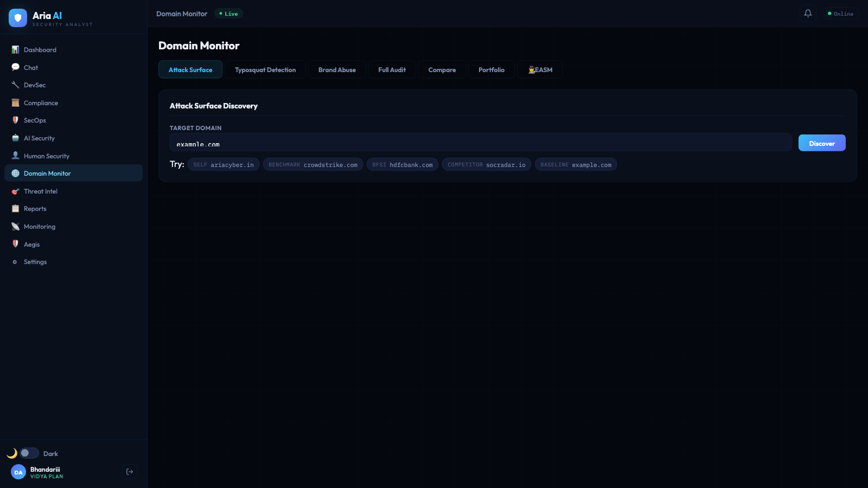Screen dimensions: 868x488
Task: Go to Monitoring section
Action: 73,227
